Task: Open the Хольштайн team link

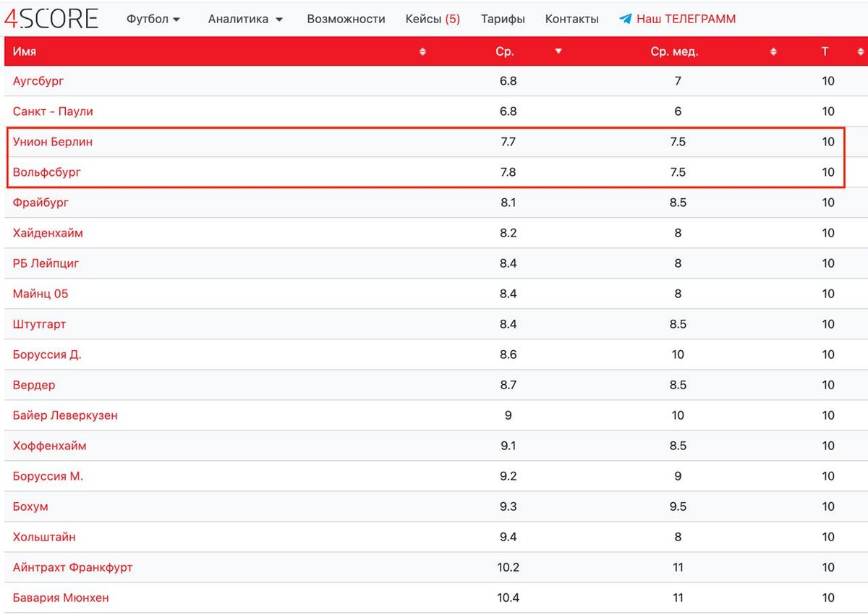Action: tap(44, 537)
